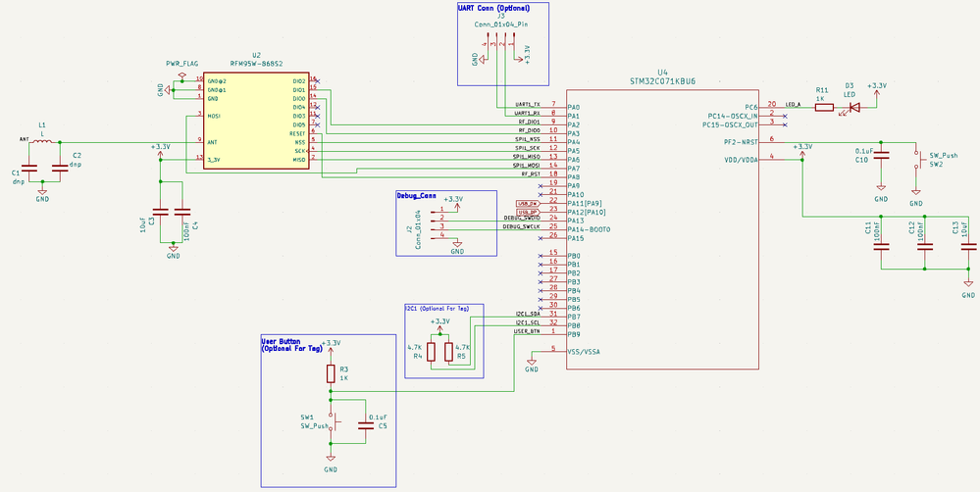
Task: Click the UART1_TX net label
Action: pyautogui.click(x=528, y=104)
